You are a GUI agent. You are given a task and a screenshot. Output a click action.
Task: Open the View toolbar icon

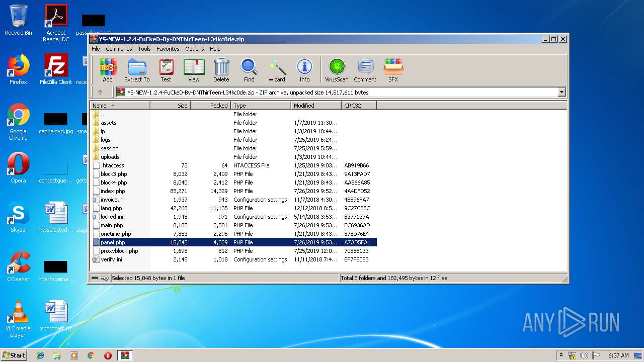point(194,70)
